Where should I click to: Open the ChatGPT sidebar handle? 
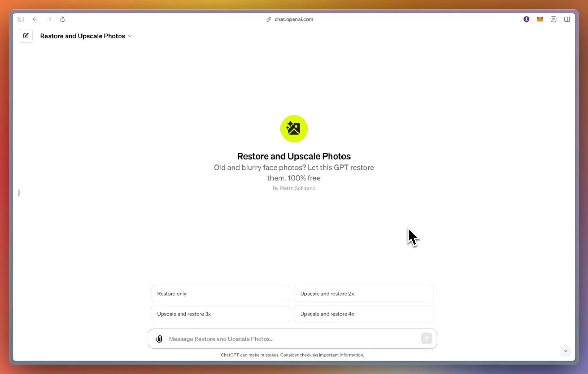click(19, 193)
